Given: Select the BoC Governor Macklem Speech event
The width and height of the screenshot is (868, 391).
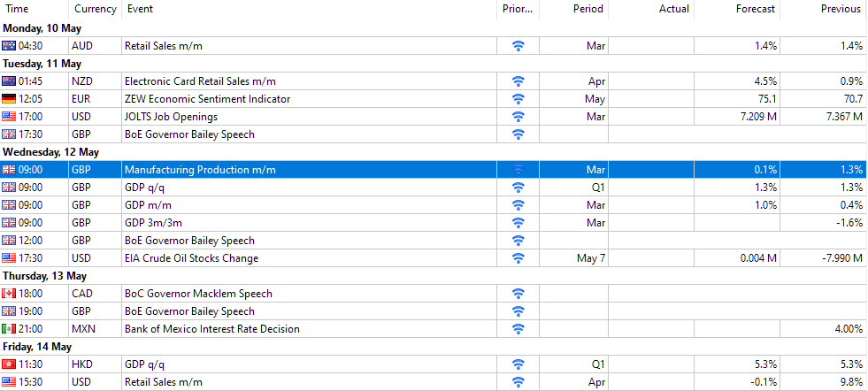Looking at the screenshot, I should click(198, 294).
